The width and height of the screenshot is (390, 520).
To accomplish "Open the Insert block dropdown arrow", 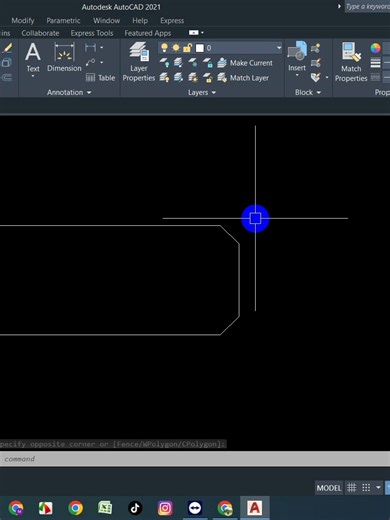I will (297, 75).
